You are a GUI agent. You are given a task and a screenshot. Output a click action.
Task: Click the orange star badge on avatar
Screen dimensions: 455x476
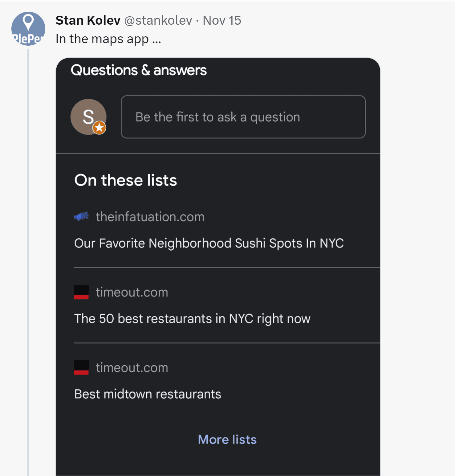click(x=99, y=128)
